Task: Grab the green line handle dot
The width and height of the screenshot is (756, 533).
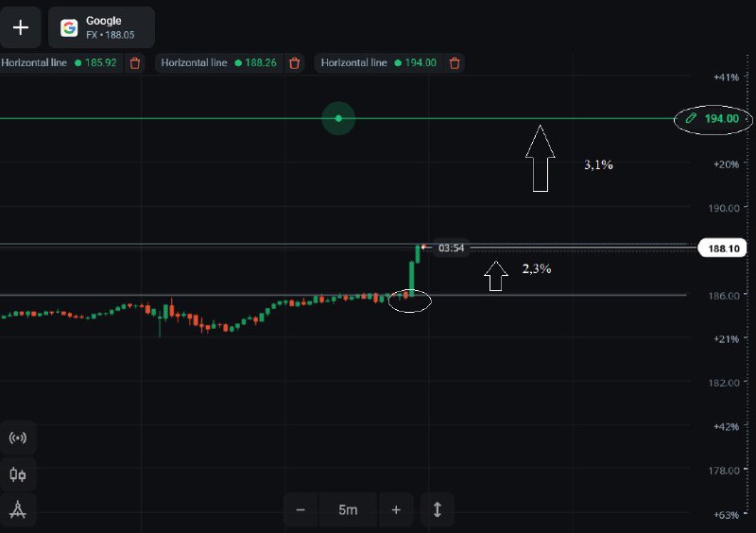Action: click(338, 118)
